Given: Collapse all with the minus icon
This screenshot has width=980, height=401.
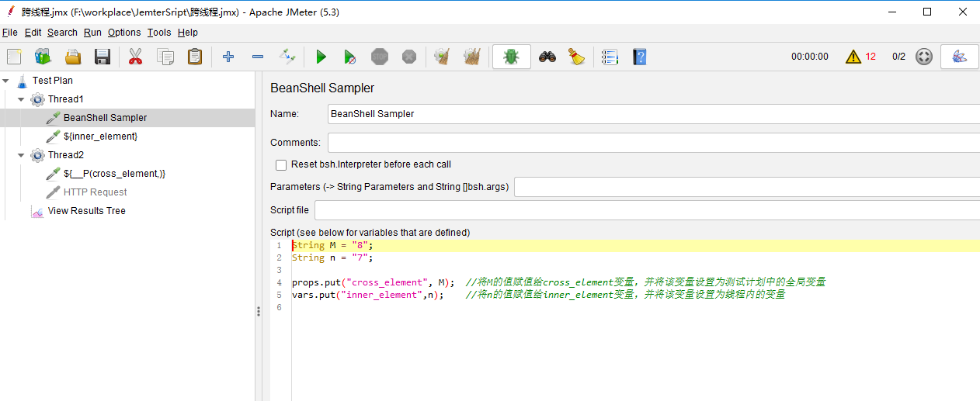Looking at the screenshot, I should (258, 57).
